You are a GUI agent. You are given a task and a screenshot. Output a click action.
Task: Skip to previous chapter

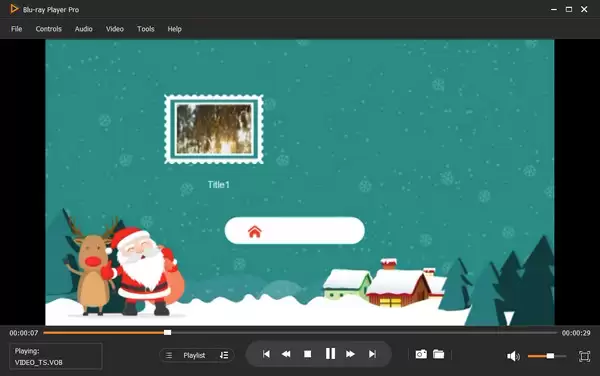point(266,354)
